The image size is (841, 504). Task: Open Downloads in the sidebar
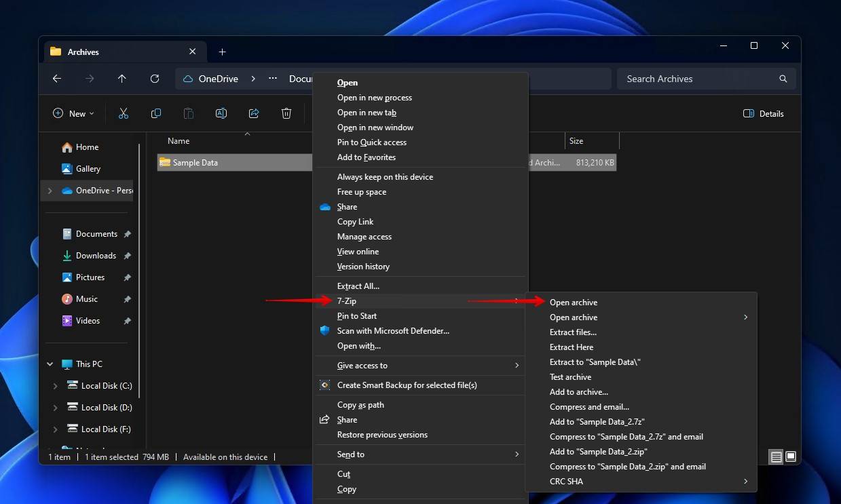[96, 256]
